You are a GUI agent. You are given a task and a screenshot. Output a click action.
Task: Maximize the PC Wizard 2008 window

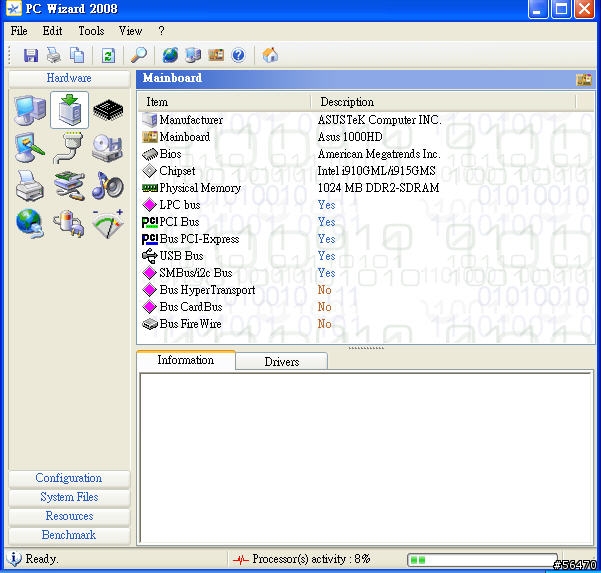(561, 9)
